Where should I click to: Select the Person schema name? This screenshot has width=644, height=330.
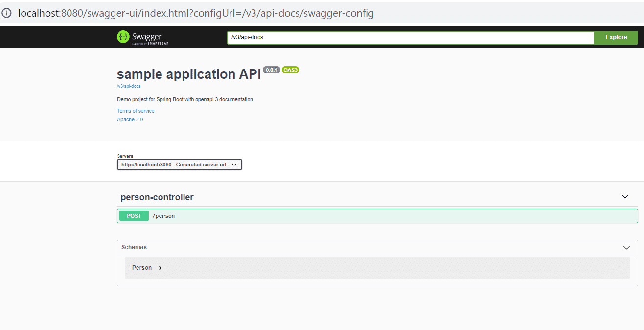pos(142,268)
